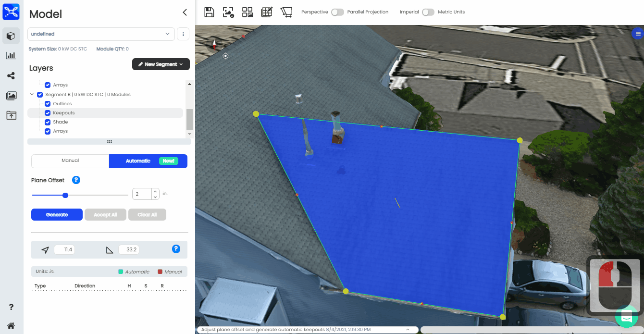Collapse the Segment B tree node
Screen dimensions: 644x334
point(32,95)
